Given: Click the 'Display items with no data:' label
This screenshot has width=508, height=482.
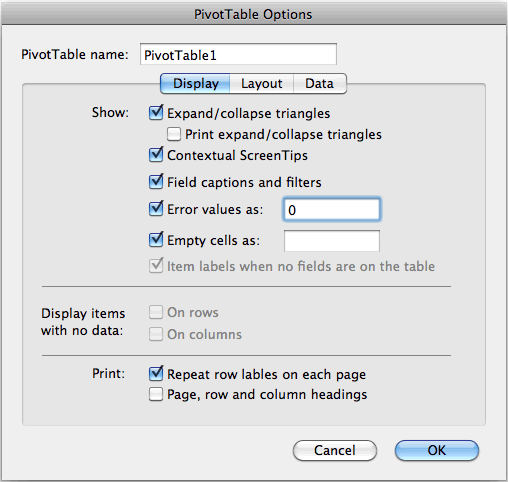Looking at the screenshot, I should pyautogui.click(x=83, y=322).
